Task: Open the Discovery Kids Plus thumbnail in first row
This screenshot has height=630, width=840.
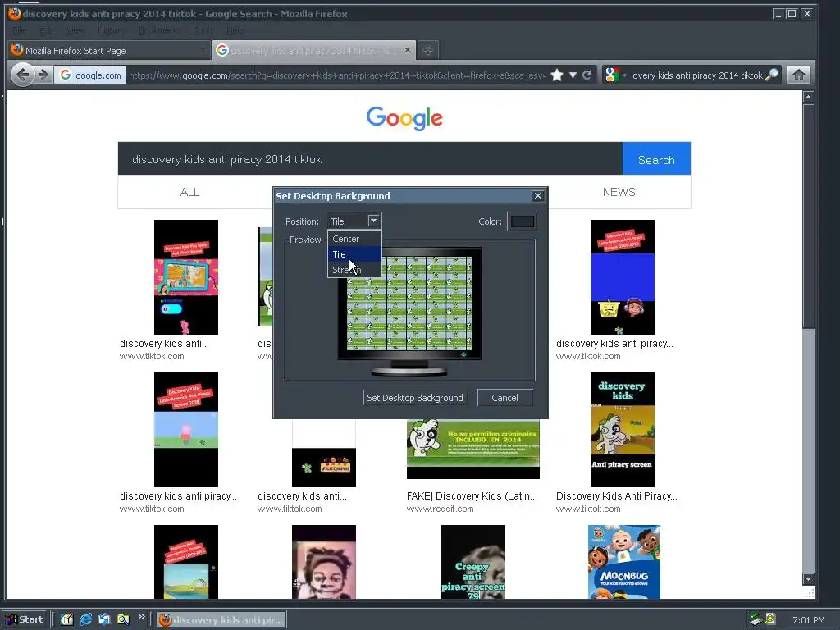Action: 186,277
